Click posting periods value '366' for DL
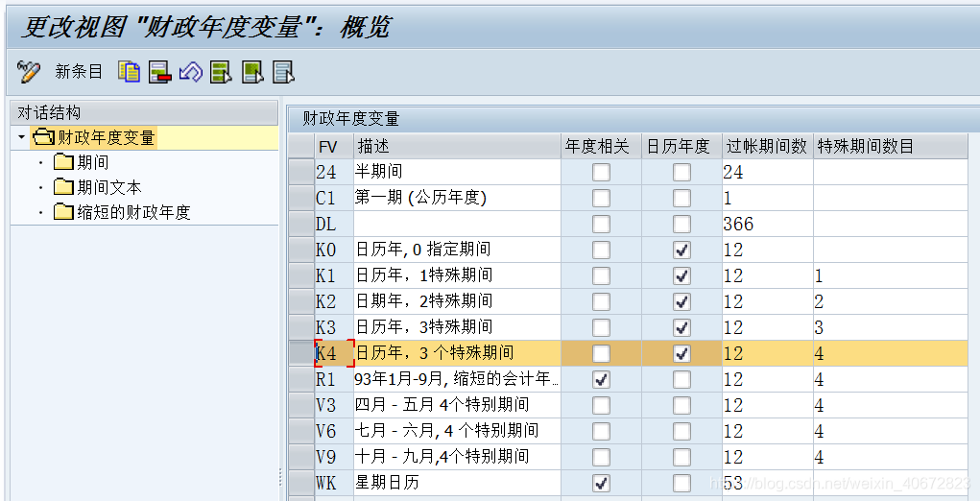This screenshot has height=501, width=980. click(x=768, y=224)
